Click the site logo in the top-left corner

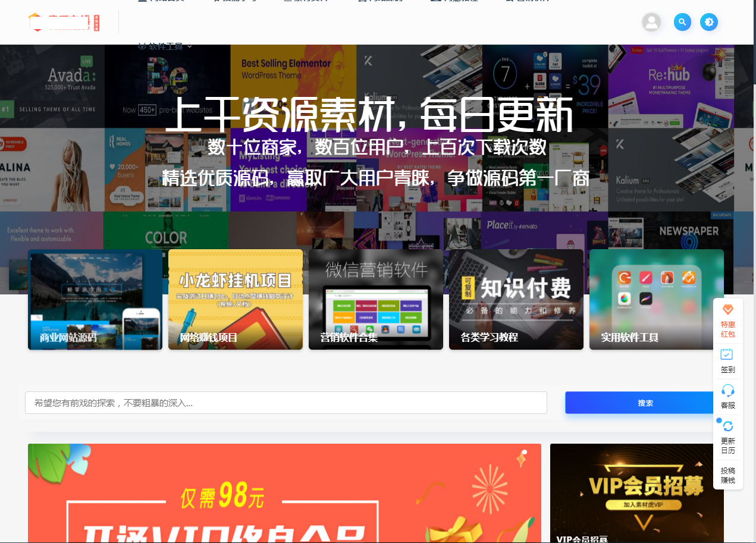point(64,22)
